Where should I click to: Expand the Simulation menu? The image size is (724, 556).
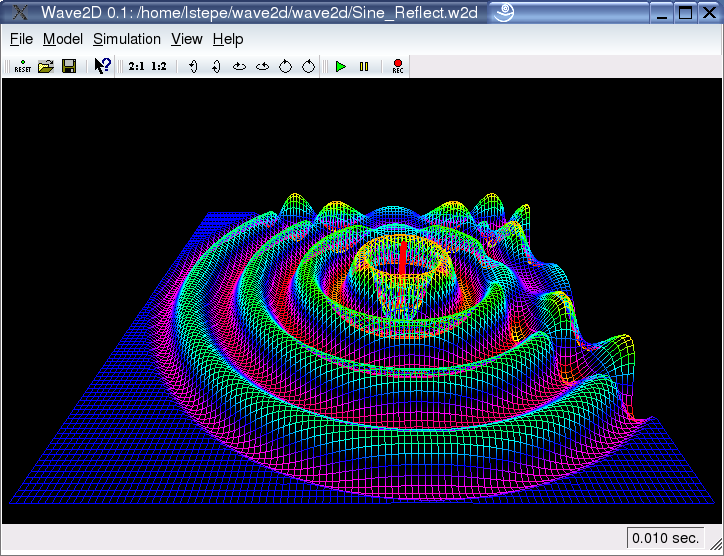coord(127,39)
